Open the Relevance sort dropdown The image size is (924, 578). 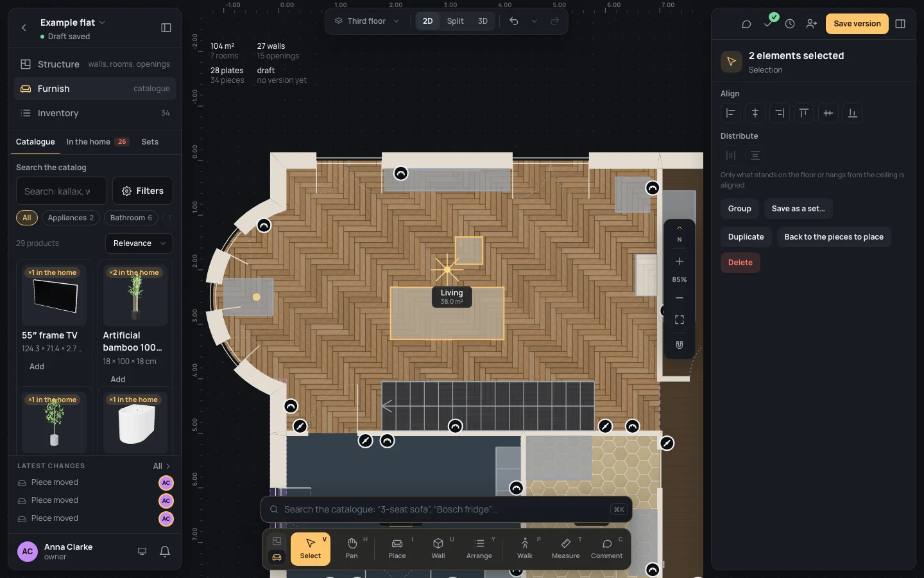coord(139,243)
